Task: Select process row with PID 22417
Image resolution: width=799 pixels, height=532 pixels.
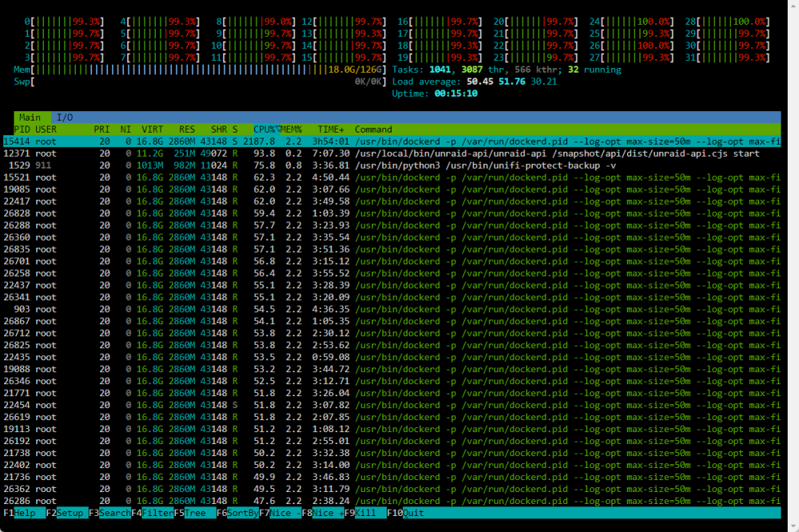Action: click(392, 201)
